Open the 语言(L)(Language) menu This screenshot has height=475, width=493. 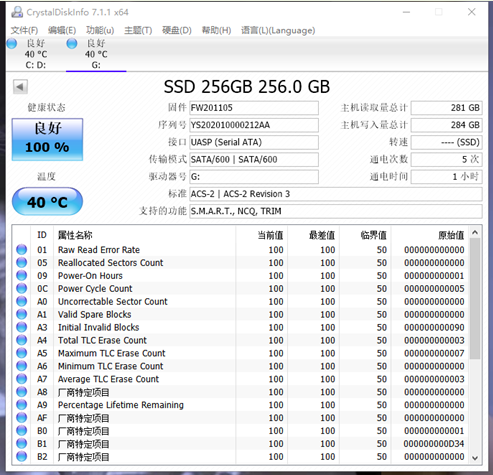tap(278, 30)
